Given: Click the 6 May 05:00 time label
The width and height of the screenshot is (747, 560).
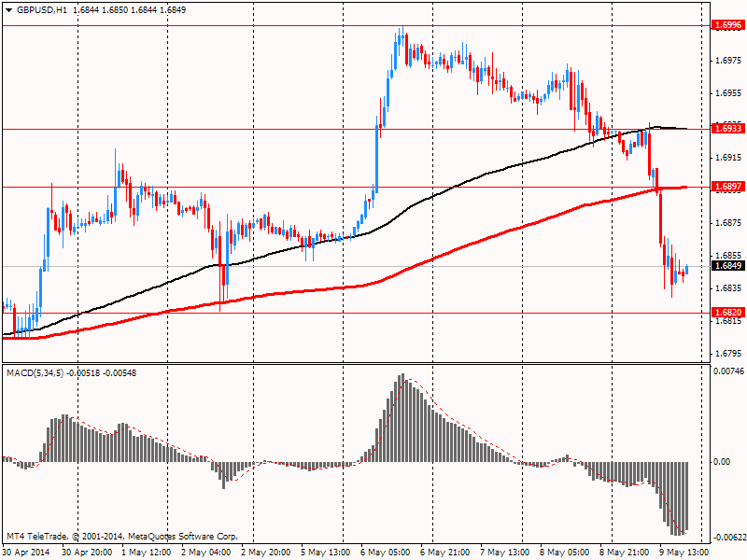Looking at the screenshot, I should (x=386, y=553).
